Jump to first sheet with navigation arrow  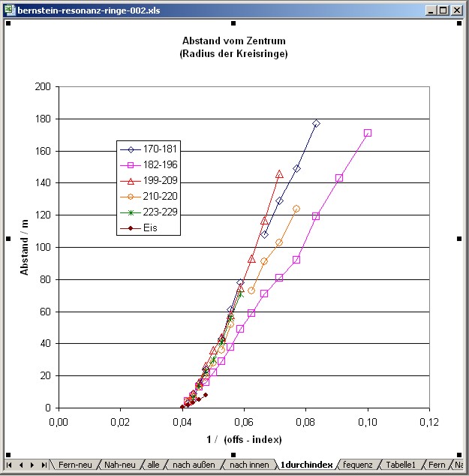(8, 465)
